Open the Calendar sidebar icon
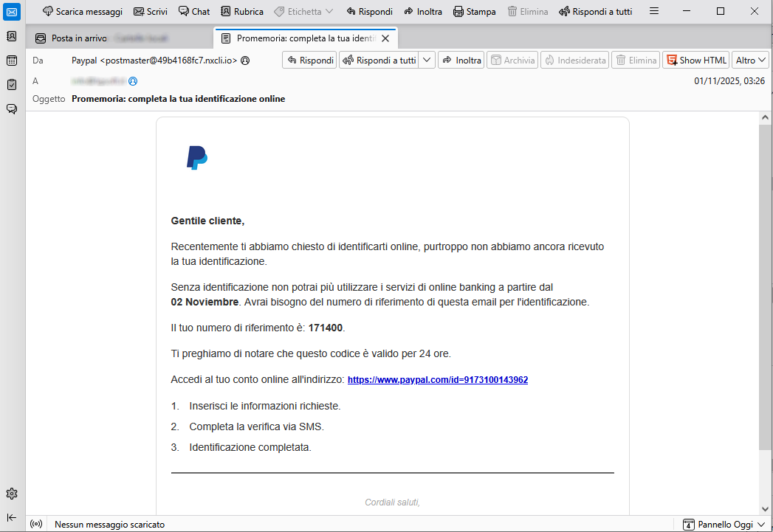This screenshot has height=532, width=773. [12, 61]
